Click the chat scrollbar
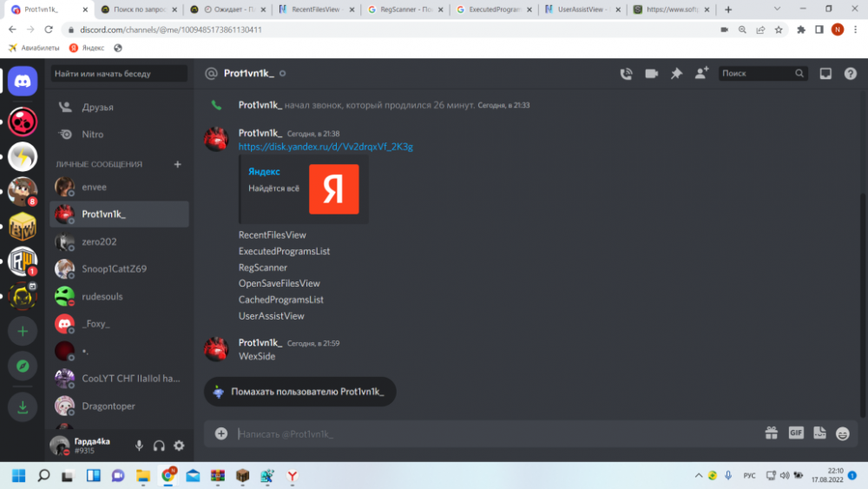Screen dimensions: 868x489 tap(862, 305)
